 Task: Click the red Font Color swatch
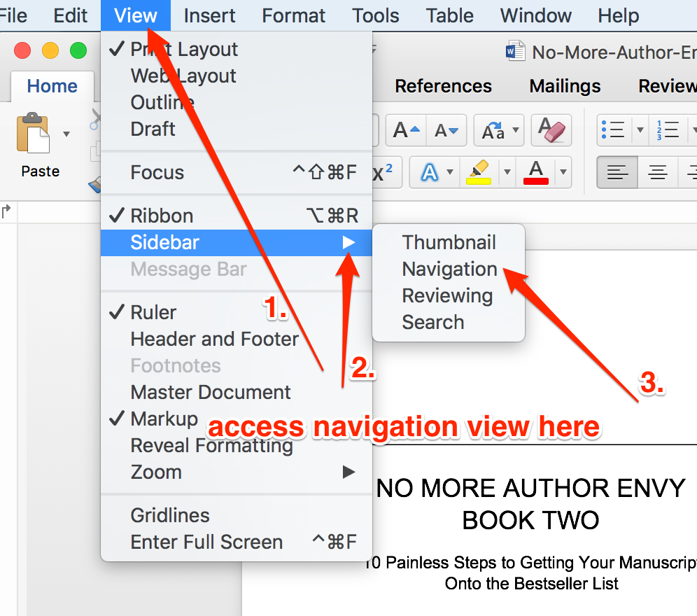(535, 172)
